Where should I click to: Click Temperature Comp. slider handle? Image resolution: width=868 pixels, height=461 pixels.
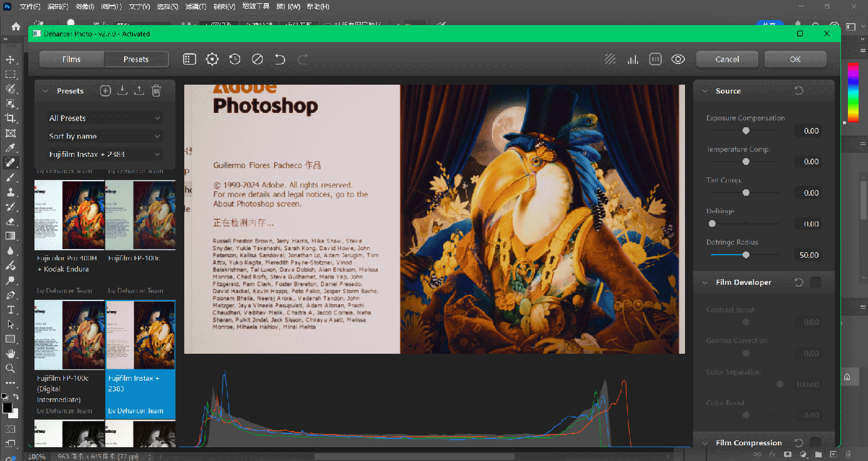click(x=746, y=161)
